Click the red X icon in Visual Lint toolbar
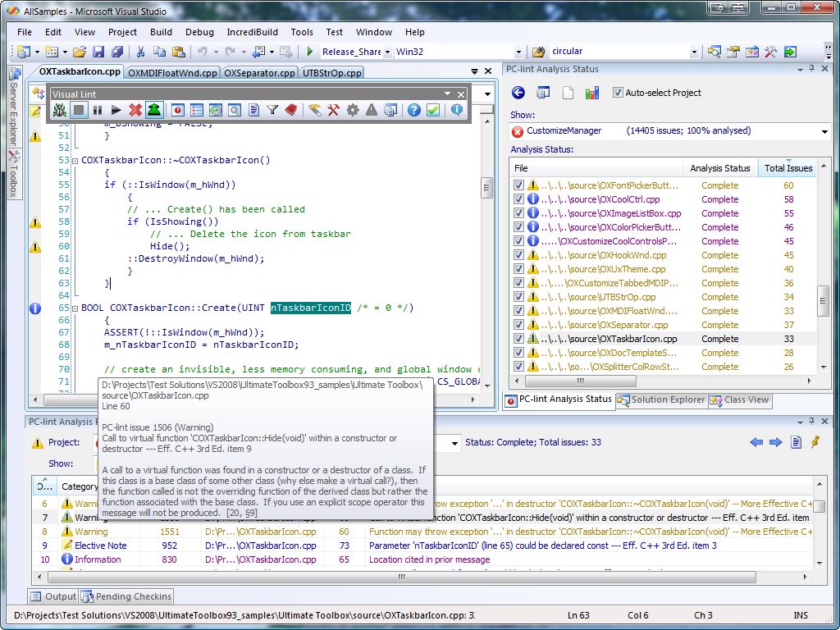The height and width of the screenshot is (630, 840). pyautogui.click(x=135, y=111)
